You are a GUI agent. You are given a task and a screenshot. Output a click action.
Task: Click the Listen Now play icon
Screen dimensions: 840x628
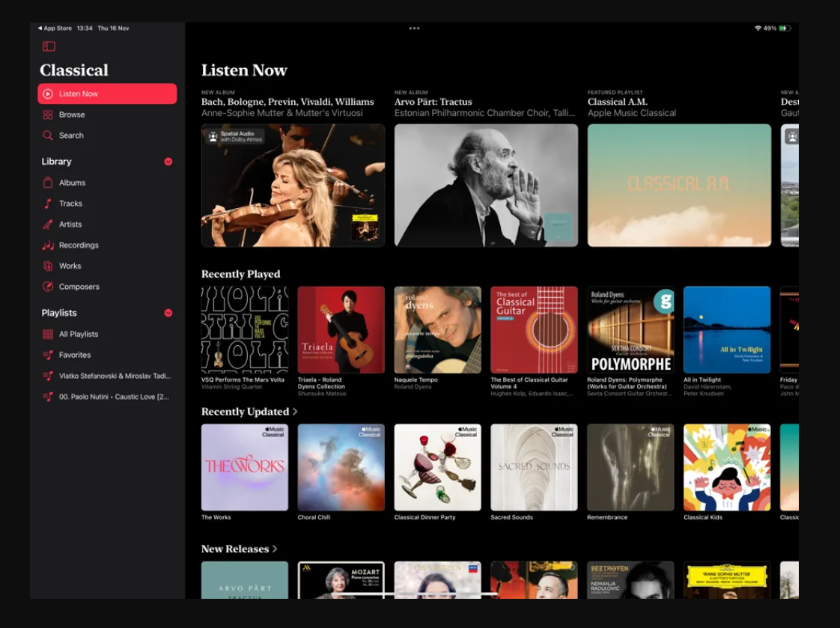click(x=48, y=94)
